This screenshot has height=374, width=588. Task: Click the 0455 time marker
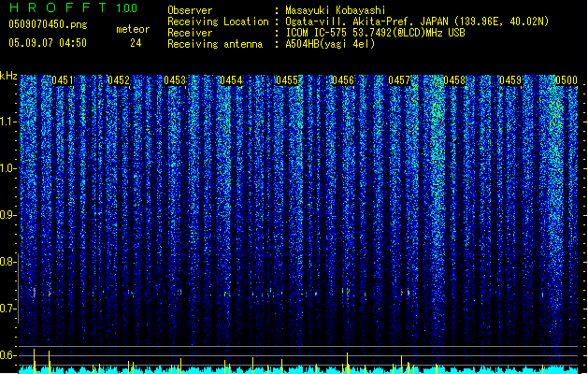coord(287,80)
